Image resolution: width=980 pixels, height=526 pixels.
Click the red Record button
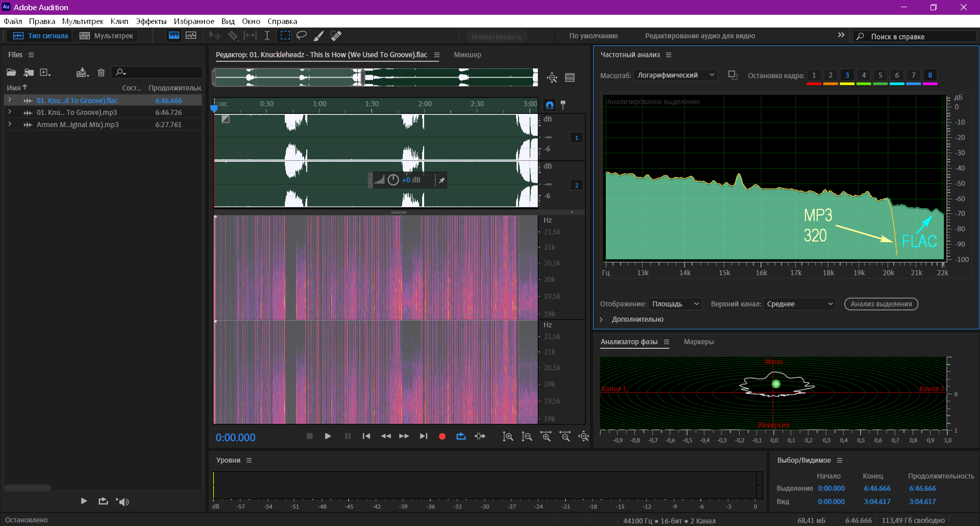(x=442, y=437)
